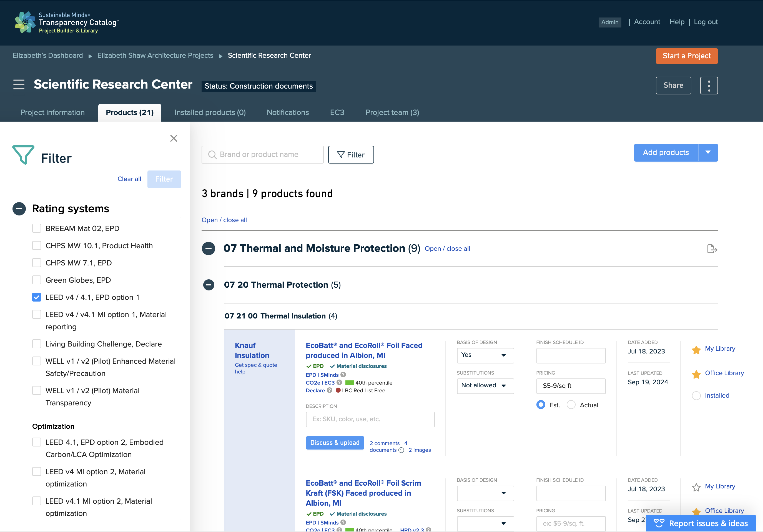The width and height of the screenshot is (763, 532).
Task: Click the Log out link
Action: [706, 22]
